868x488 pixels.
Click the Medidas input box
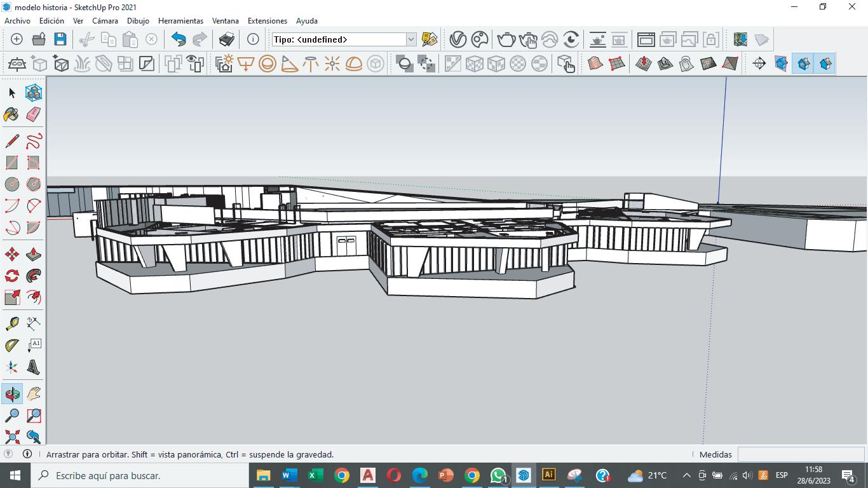[x=800, y=454]
